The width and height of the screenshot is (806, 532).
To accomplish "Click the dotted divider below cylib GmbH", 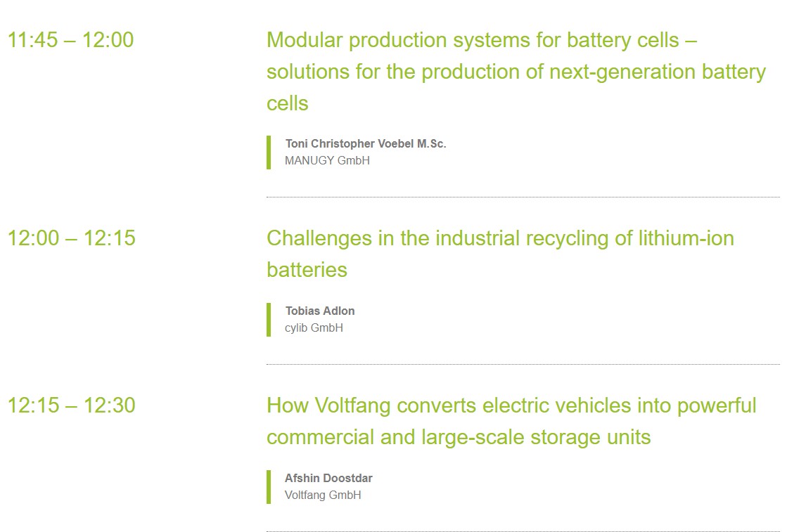I will click(523, 365).
